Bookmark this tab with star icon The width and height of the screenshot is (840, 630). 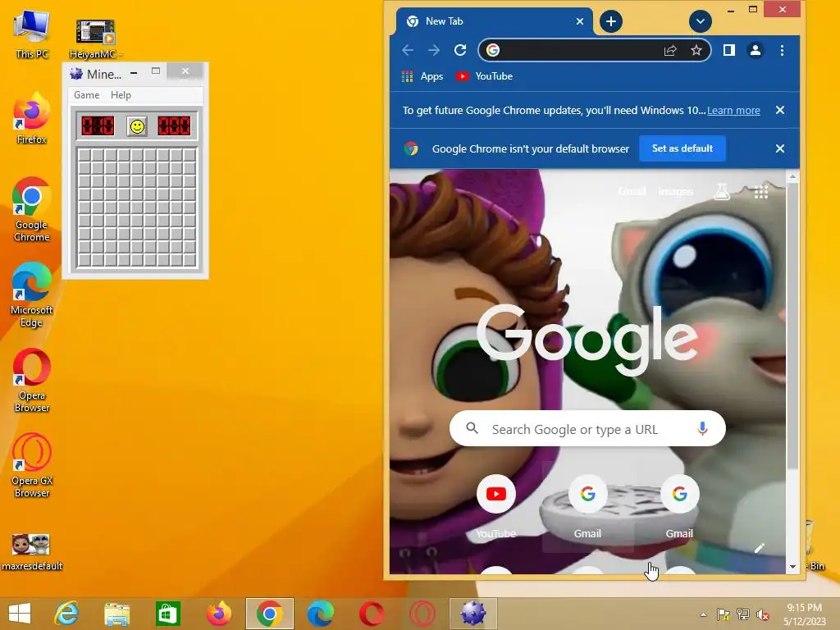[696, 50]
